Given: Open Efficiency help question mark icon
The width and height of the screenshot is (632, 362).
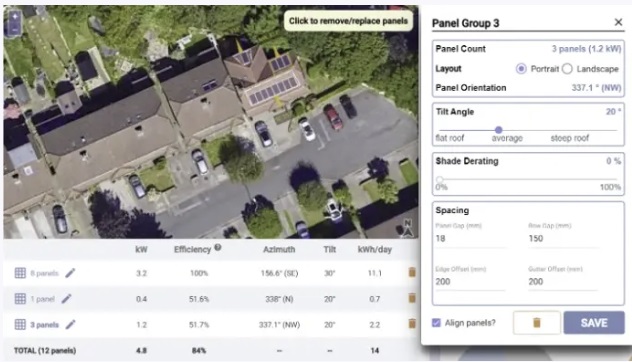Looking at the screenshot, I should tap(218, 248).
